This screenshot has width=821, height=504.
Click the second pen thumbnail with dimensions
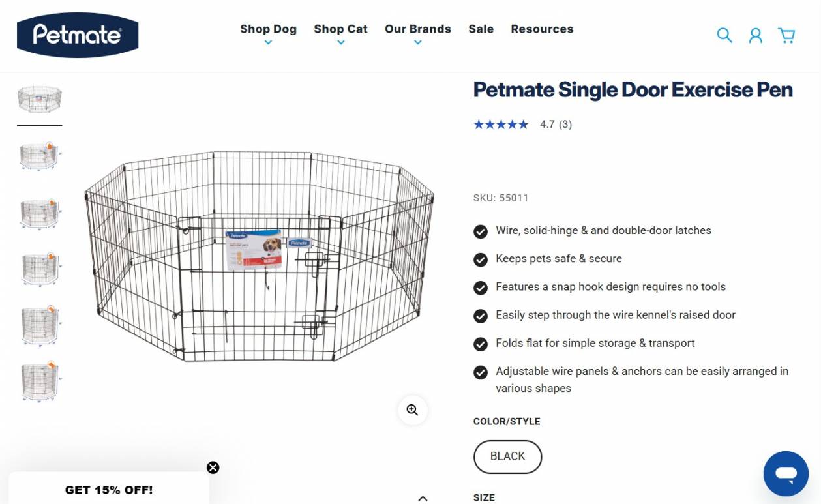coord(39,155)
